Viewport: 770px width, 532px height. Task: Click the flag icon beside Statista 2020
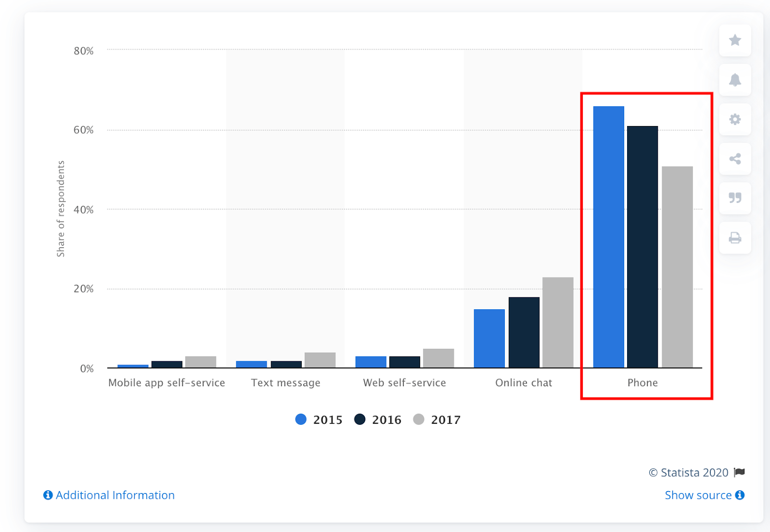click(740, 472)
